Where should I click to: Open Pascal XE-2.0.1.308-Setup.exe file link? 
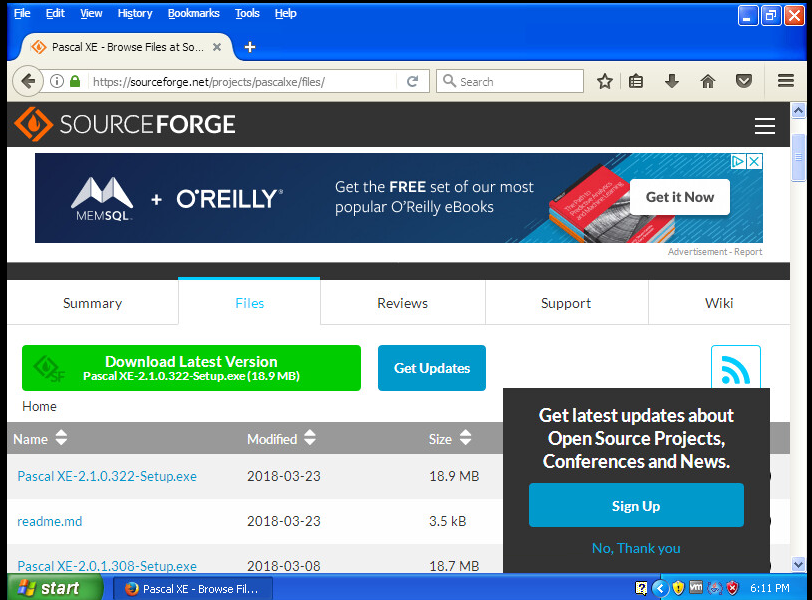[x=107, y=566]
